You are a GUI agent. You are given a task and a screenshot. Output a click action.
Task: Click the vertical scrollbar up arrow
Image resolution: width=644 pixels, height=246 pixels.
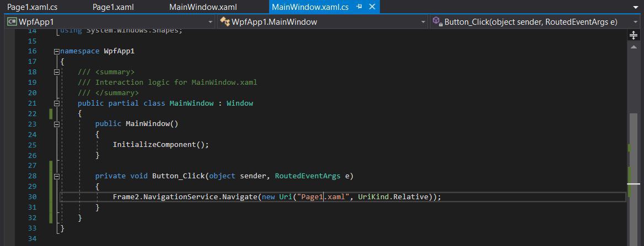[633, 47]
